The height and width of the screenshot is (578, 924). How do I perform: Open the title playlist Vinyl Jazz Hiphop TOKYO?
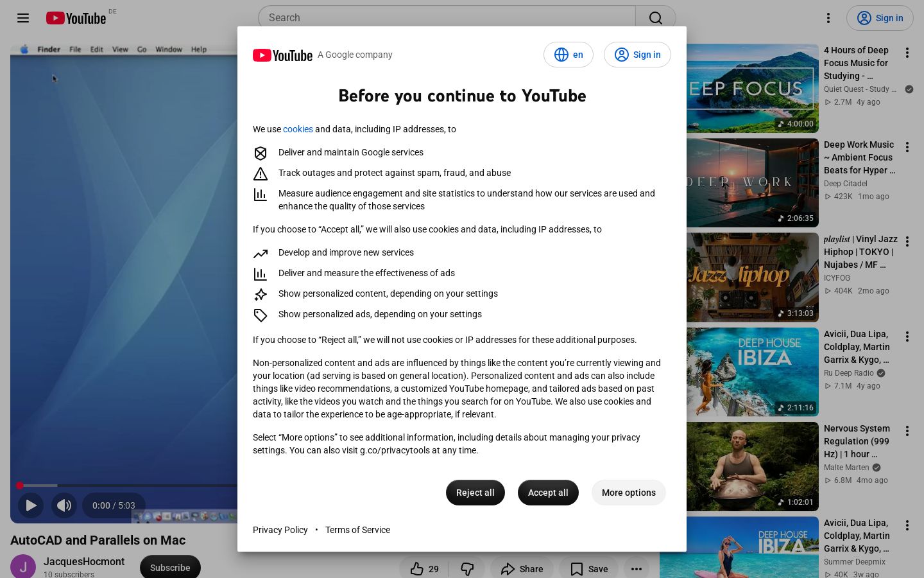860,252
